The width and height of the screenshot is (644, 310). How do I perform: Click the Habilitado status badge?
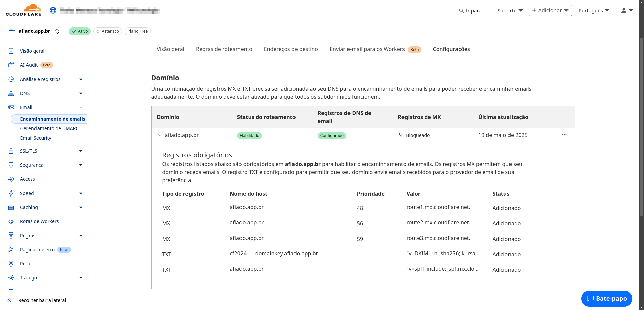click(250, 136)
